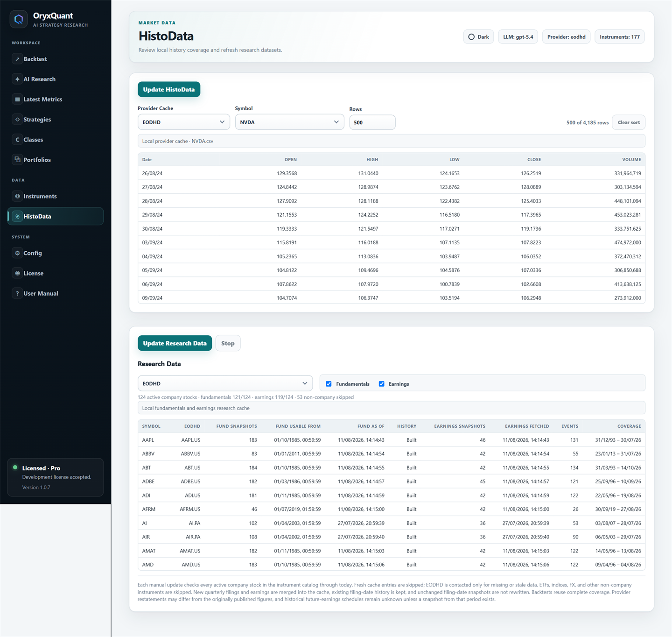The width and height of the screenshot is (672, 637).
Task: Go to AI Research page
Action: 56,79
